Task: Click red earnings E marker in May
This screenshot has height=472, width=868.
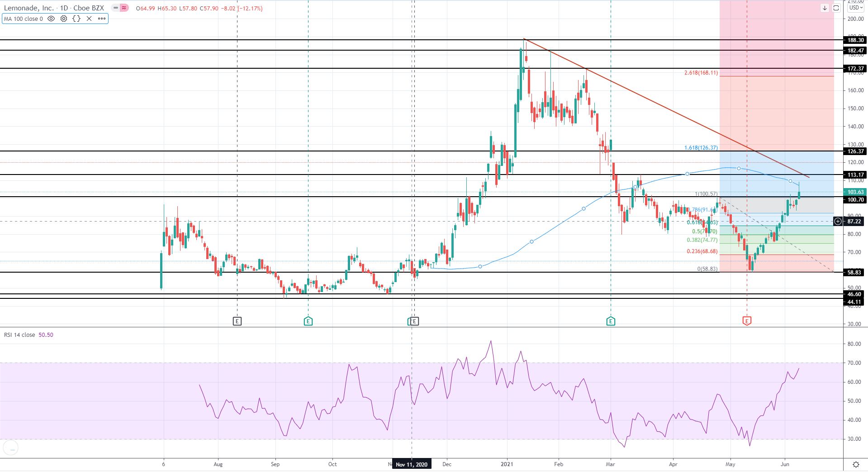Action: pyautogui.click(x=747, y=321)
